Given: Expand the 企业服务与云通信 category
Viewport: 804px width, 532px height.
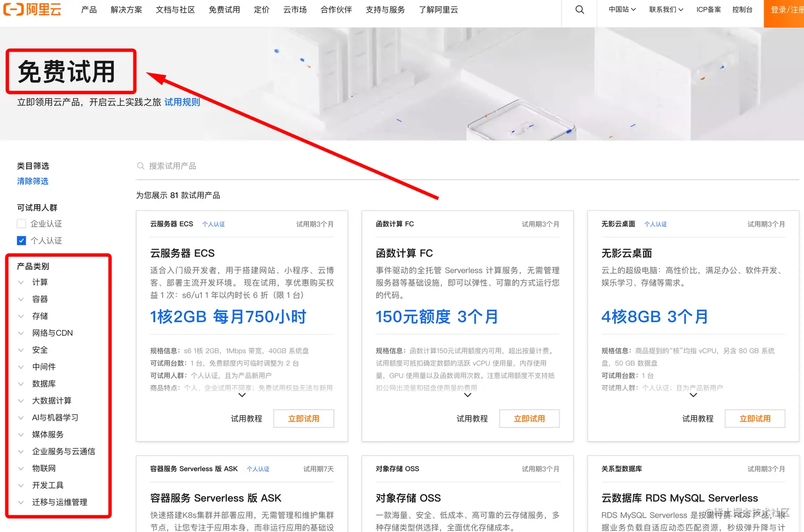Looking at the screenshot, I should pos(21,452).
